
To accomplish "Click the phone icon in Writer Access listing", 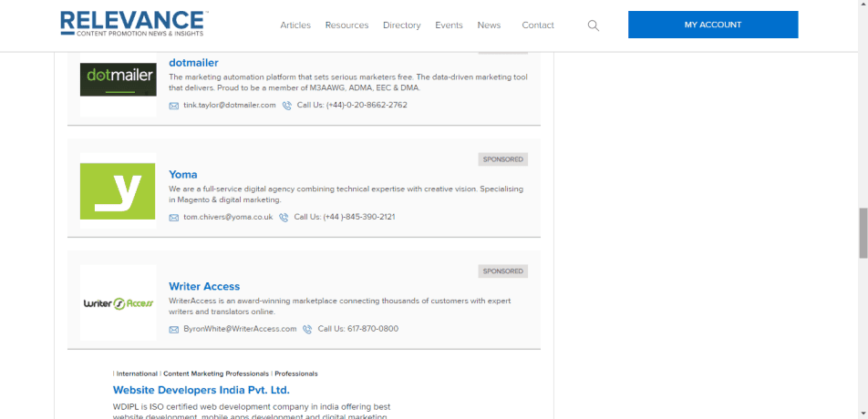I will tap(307, 330).
